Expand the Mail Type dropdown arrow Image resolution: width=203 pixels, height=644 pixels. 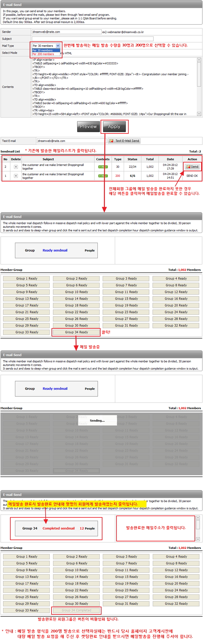click(x=58, y=46)
